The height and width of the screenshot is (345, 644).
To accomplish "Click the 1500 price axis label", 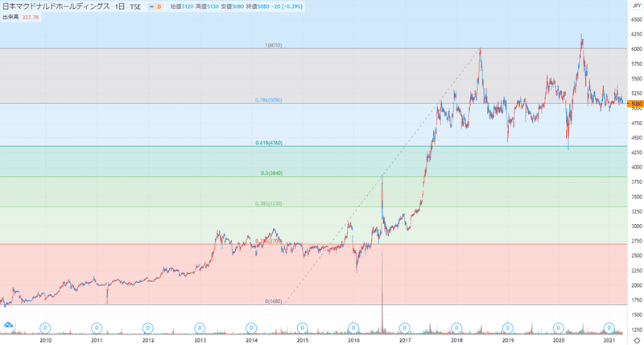I will (638, 315).
